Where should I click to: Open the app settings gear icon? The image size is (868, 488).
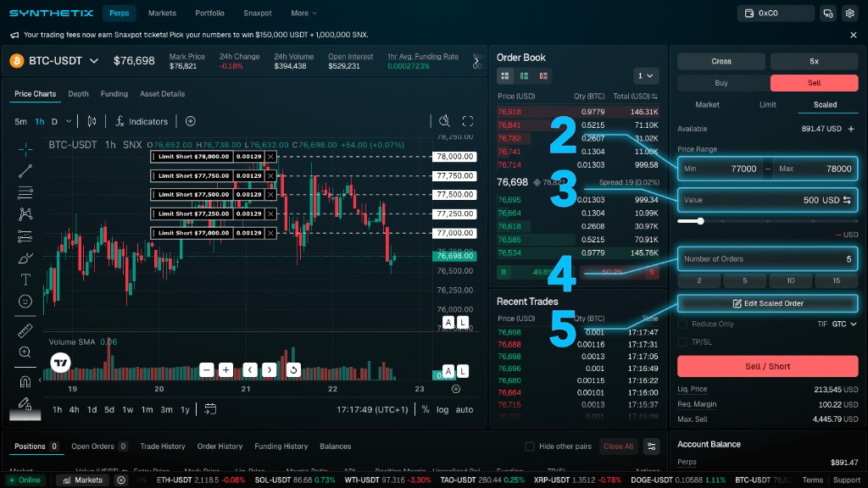(849, 14)
